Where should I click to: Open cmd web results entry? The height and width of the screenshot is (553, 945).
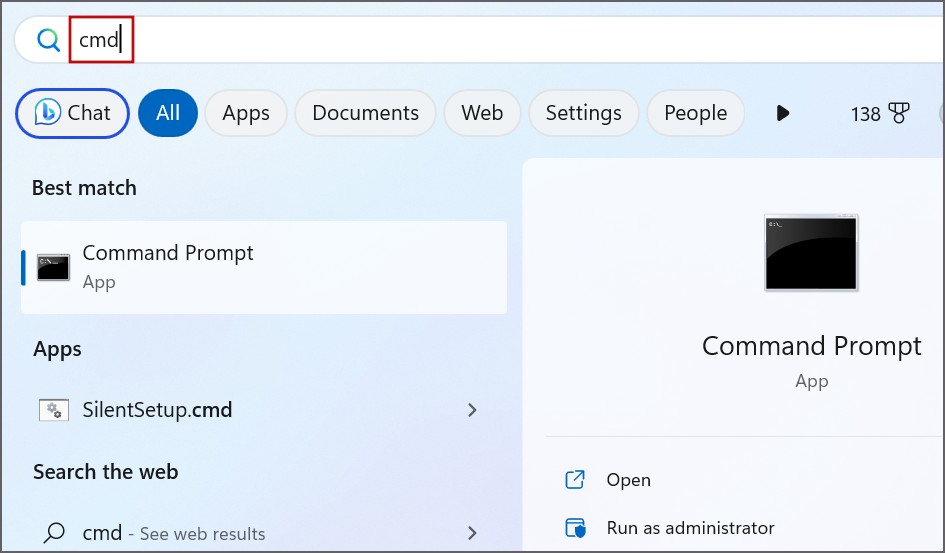pyautogui.click(x=264, y=533)
